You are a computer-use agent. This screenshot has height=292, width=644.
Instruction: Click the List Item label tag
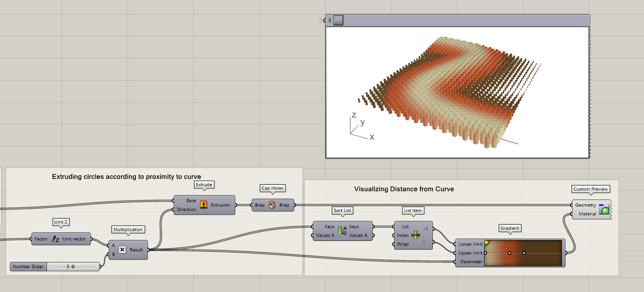[413, 210]
